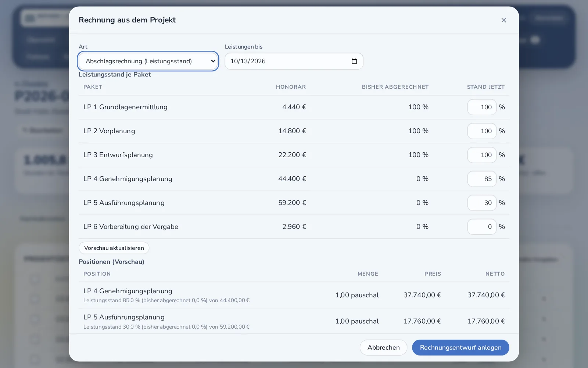Edit Stand jetzt for LP 6 Vorbereitung der Vergabe
Screen dimensions: 588x368
482,227
